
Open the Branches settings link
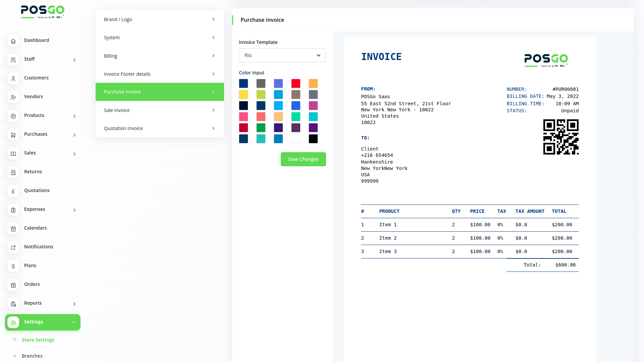click(x=32, y=356)
